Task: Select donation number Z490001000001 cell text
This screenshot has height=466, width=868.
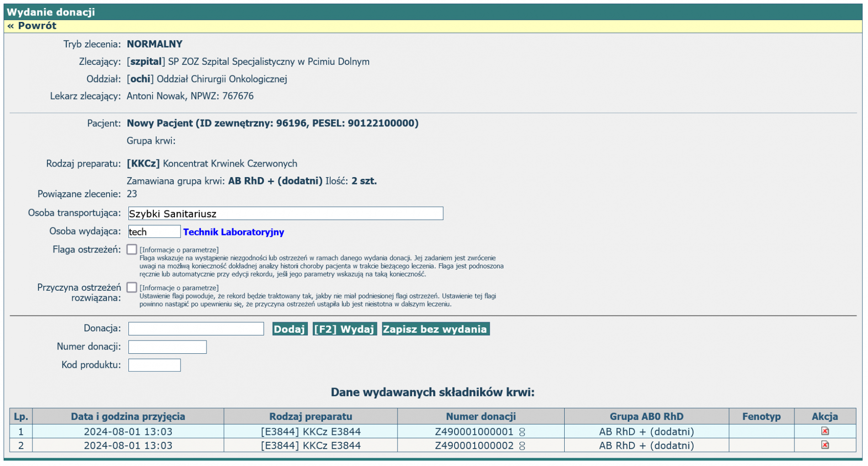Action: click(474, 432)
